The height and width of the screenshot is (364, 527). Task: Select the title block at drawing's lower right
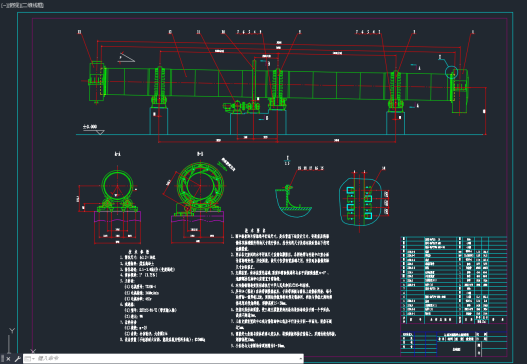point(454,343)
